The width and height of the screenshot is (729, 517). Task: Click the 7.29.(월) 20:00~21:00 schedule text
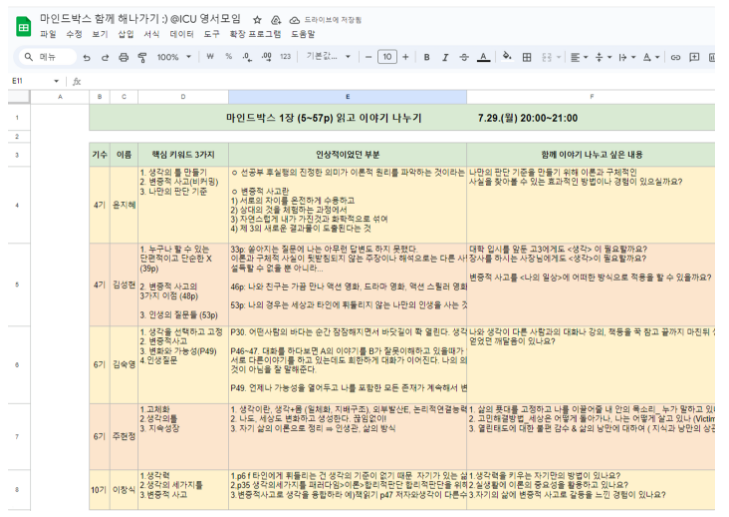[528, 118]
